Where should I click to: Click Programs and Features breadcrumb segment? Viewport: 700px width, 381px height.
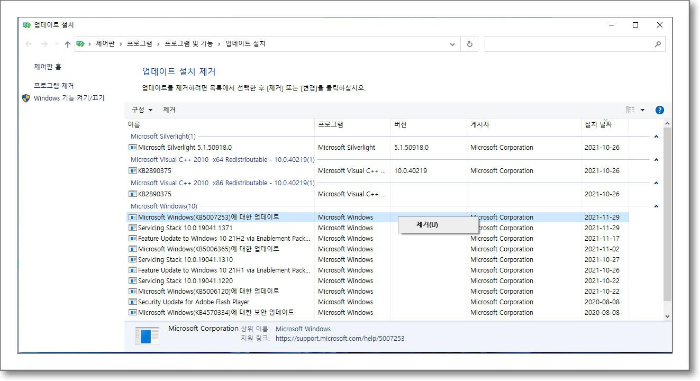tap(189, 44)
